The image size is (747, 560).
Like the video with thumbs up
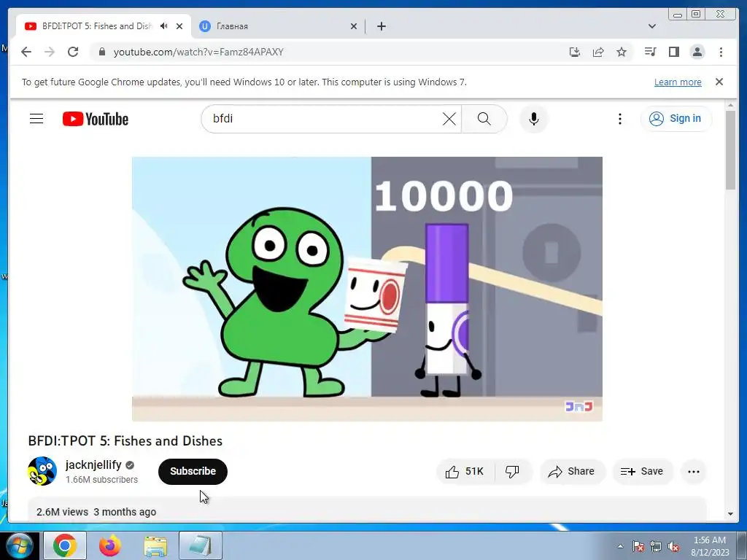(x=465, y=472)
